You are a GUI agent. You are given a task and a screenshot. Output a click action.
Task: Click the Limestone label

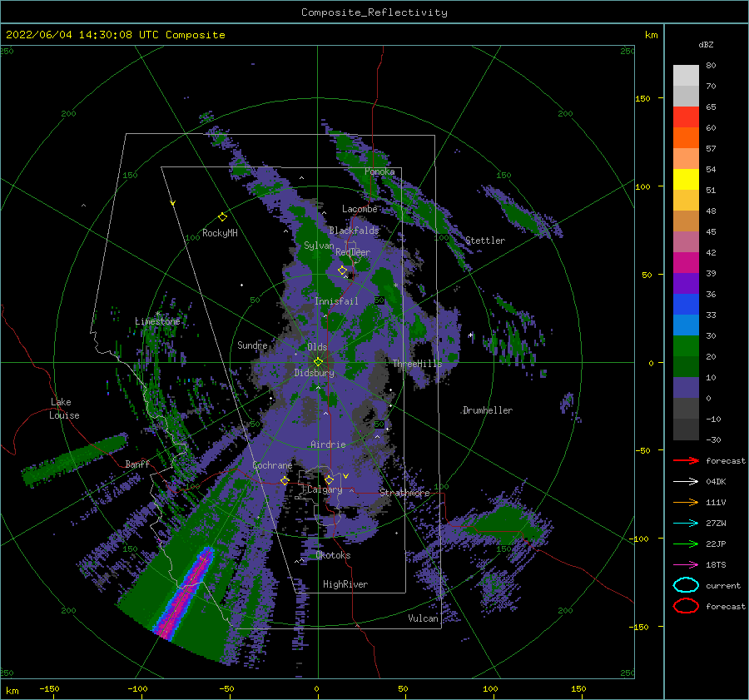[157, 321]
